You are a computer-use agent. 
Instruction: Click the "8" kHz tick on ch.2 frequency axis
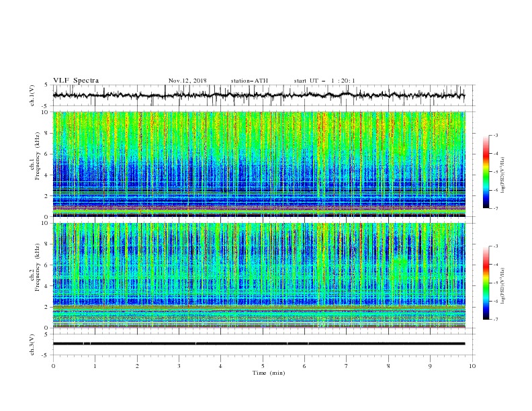(47, 244)
